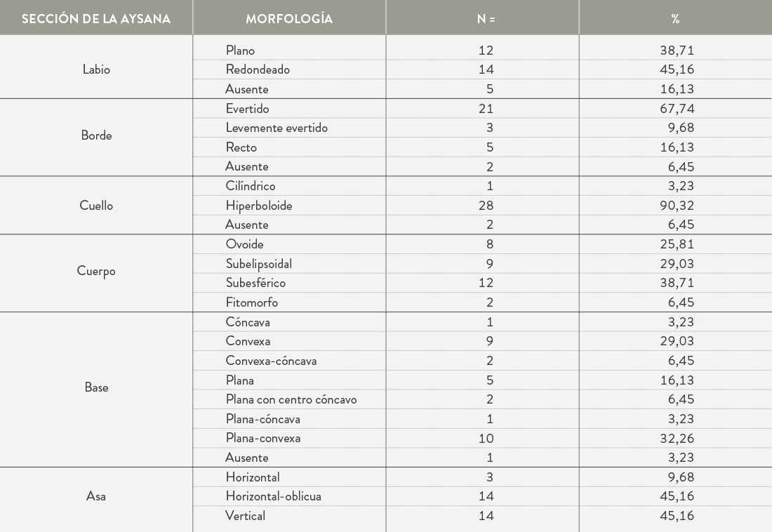The width and height of the screenshot is (772, 532).
Task: Click the 'Base' section cell
Action: tap(96, 387)
